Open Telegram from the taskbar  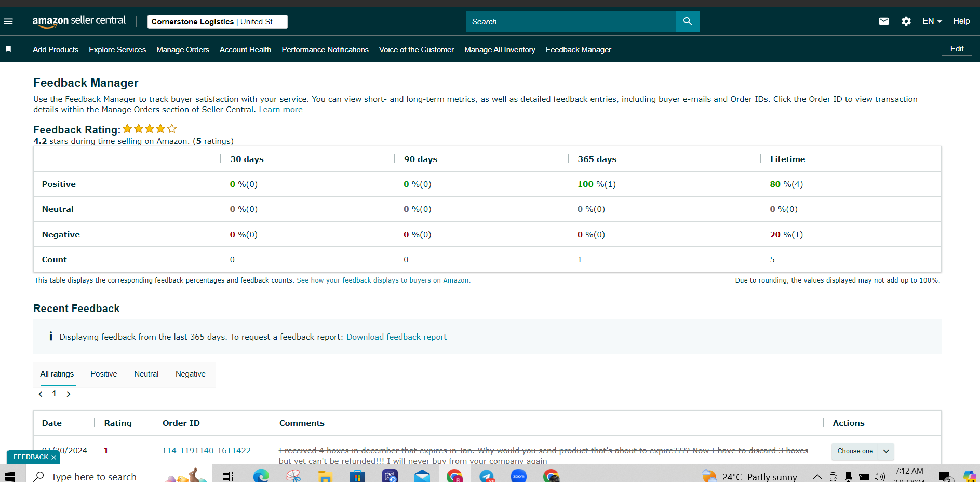pos(487,476)
